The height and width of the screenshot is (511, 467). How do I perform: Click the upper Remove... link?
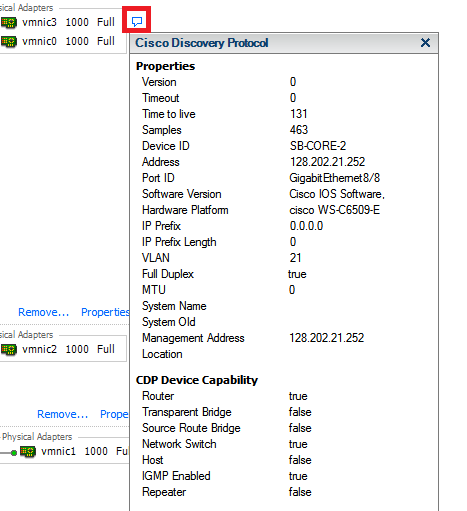pyautogui.click(x=44, y=312)
